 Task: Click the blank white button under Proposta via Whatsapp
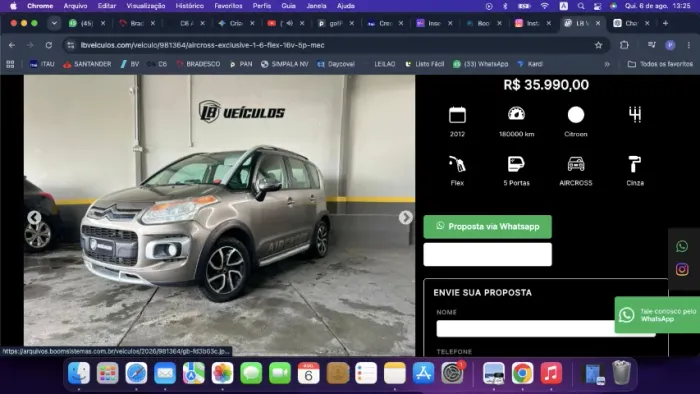pos(488,254)
